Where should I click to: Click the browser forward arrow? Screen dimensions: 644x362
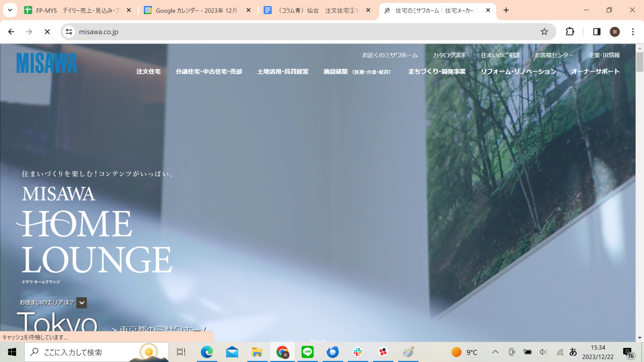(x=29, y=32)
